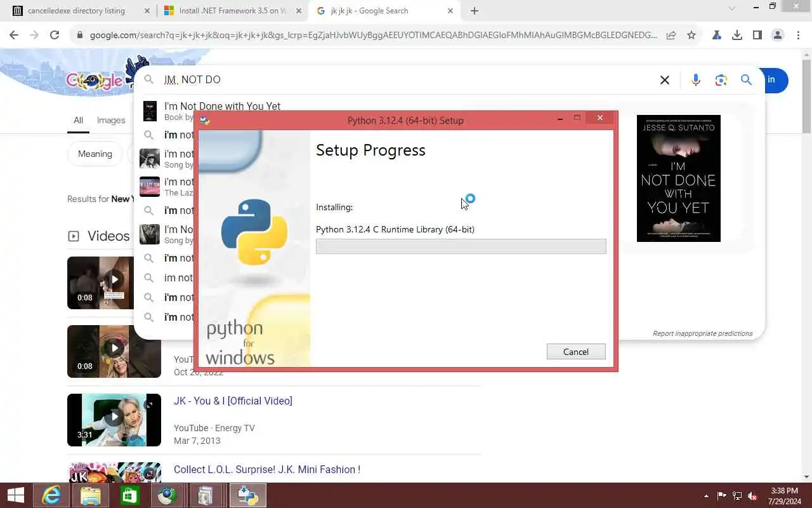The width and height of the screenshot is (812, 508).
Task: Click the taskbar archive installer icon
Action: tap(206, 495)
